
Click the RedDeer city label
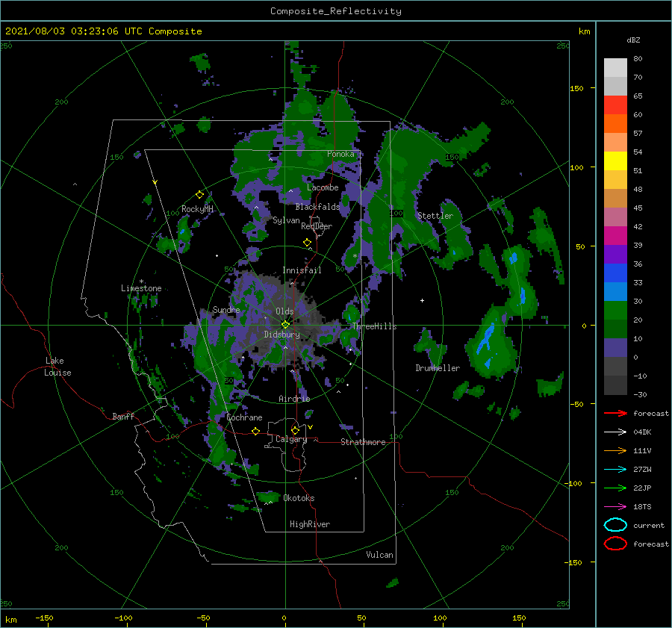317,226
